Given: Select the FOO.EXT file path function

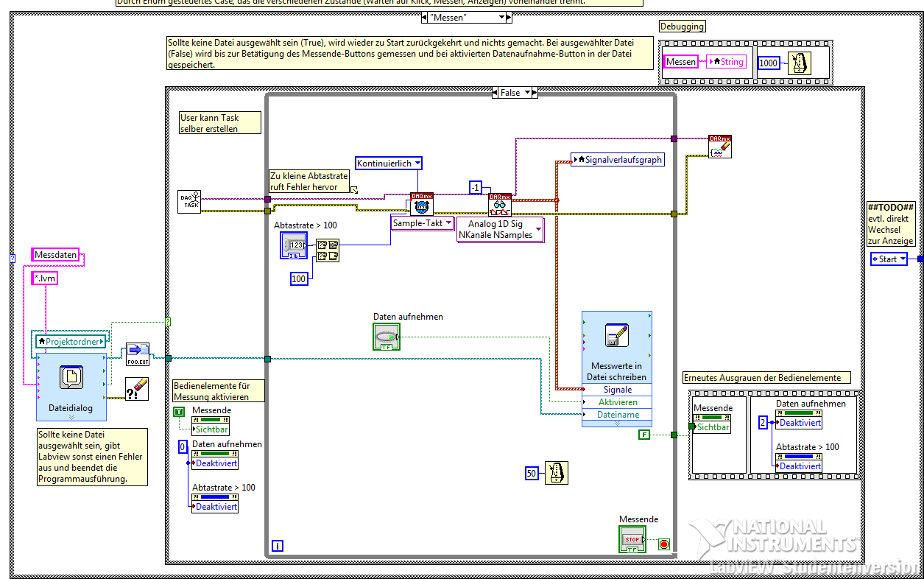Looking at the screenshot, I should point(138,354).
